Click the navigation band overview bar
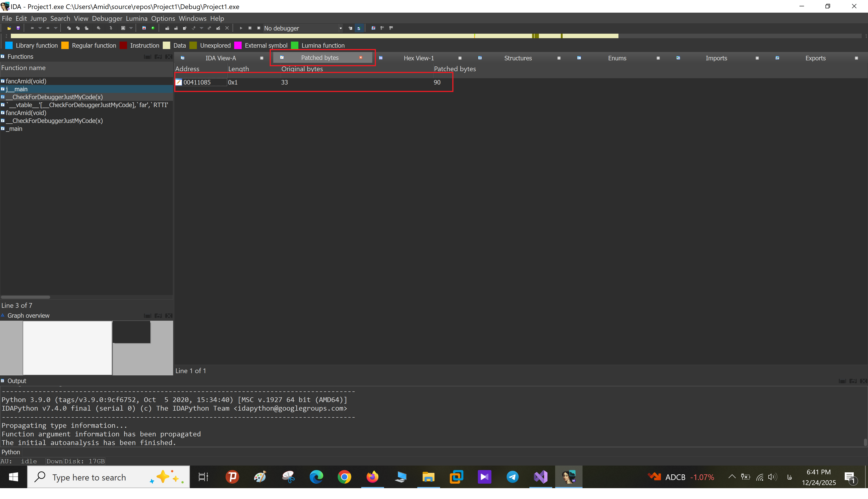The image size is (868, 499). click(308, 36)
